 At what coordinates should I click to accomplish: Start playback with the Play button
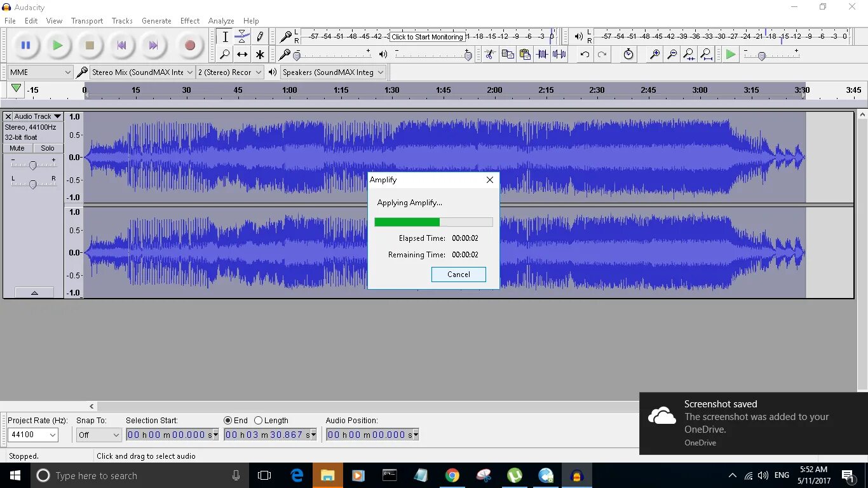pyautogui.click(x=57, y=45)
